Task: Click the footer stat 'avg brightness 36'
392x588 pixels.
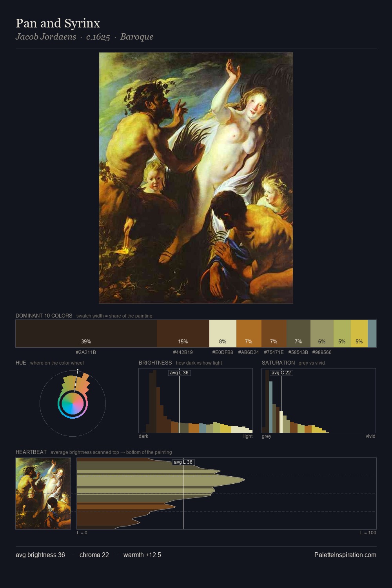Action: [40, 555]
